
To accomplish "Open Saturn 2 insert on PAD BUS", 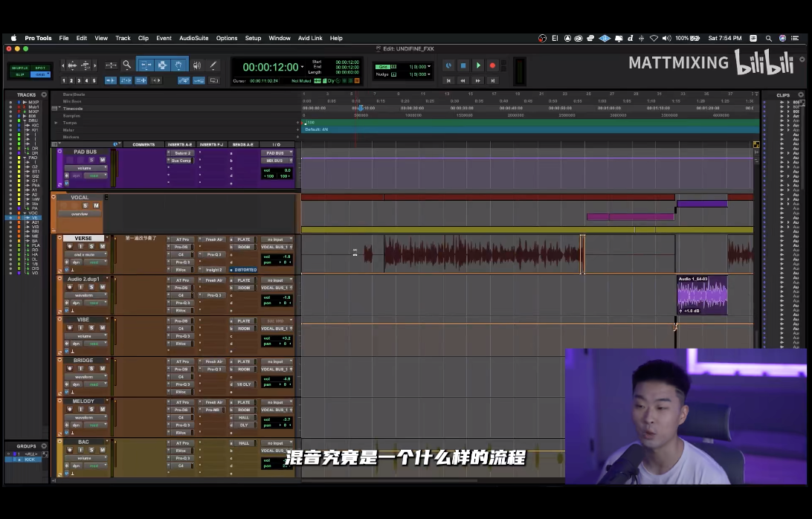I will coord(181,153).
